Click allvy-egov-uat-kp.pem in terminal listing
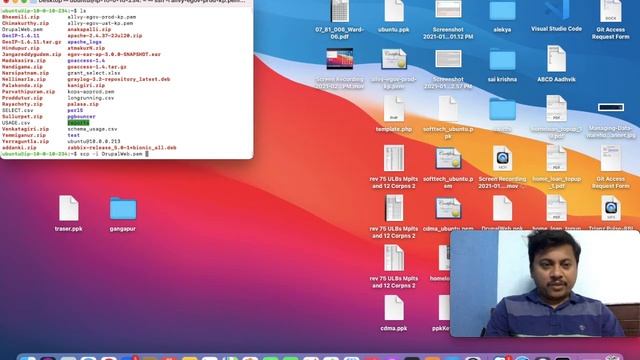The width and height of the screenshot is (640, 360). (100, 23)
